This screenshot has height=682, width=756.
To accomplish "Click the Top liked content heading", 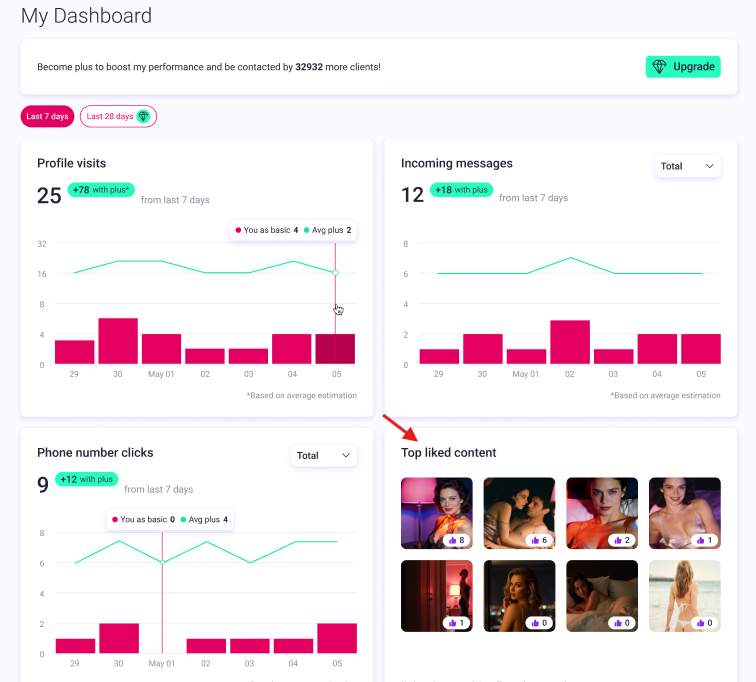I will [x=448, y=453].
